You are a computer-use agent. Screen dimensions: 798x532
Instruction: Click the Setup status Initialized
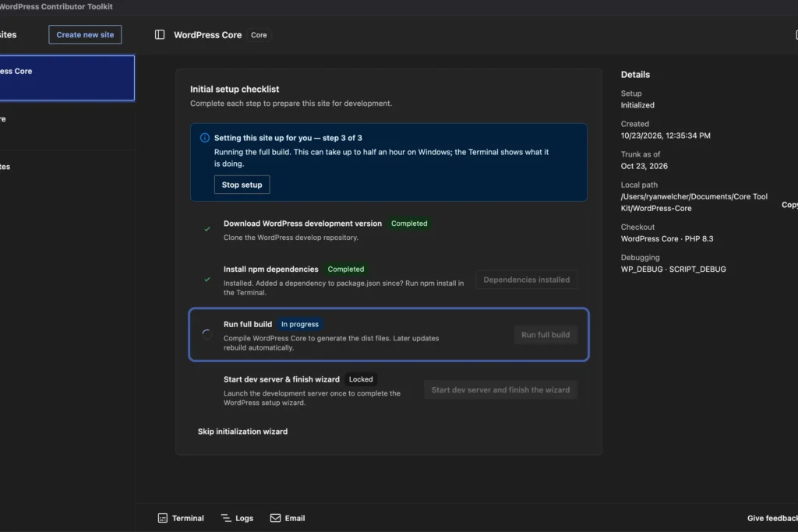[x=637, y=105]
